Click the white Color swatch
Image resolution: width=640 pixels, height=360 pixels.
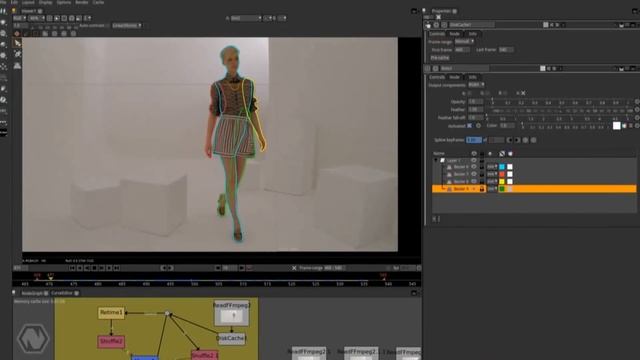pos(617,126)
